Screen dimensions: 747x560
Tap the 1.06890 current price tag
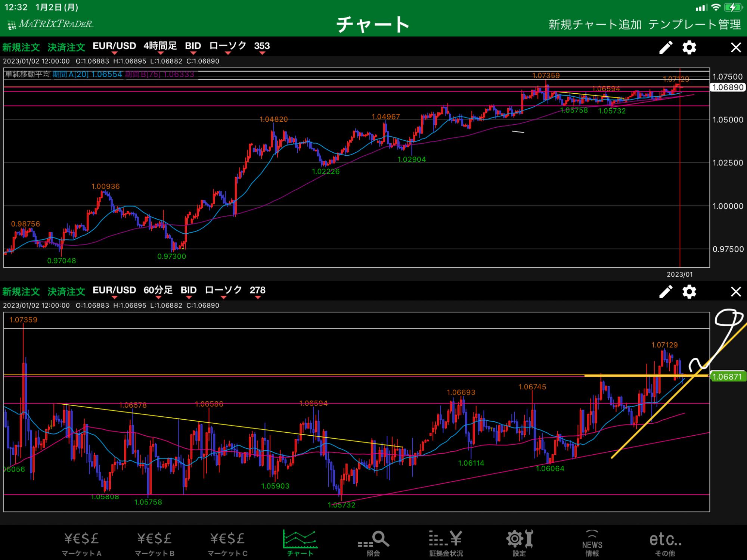728,87
